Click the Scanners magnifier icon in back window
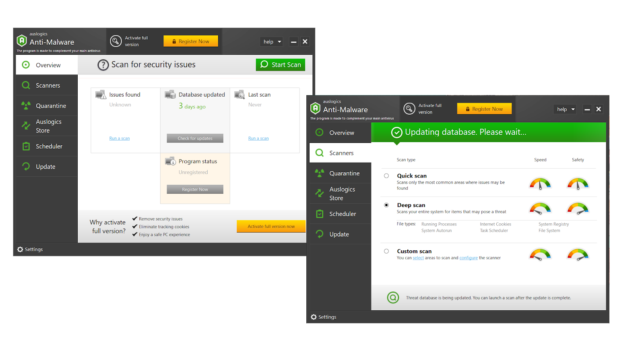The width and height of the screenshot is (644, 357). tap(26, 85)
